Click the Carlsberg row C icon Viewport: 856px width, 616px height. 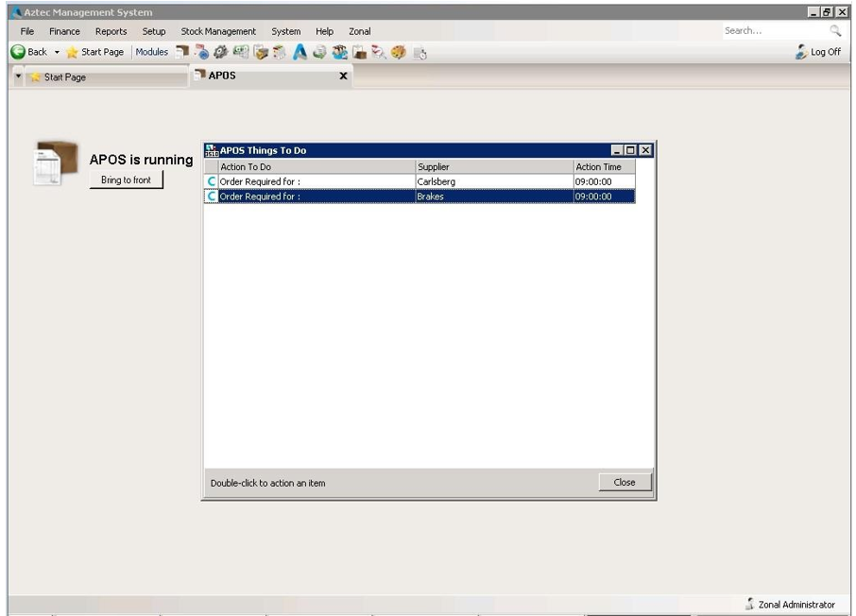(x=212, y=181)
